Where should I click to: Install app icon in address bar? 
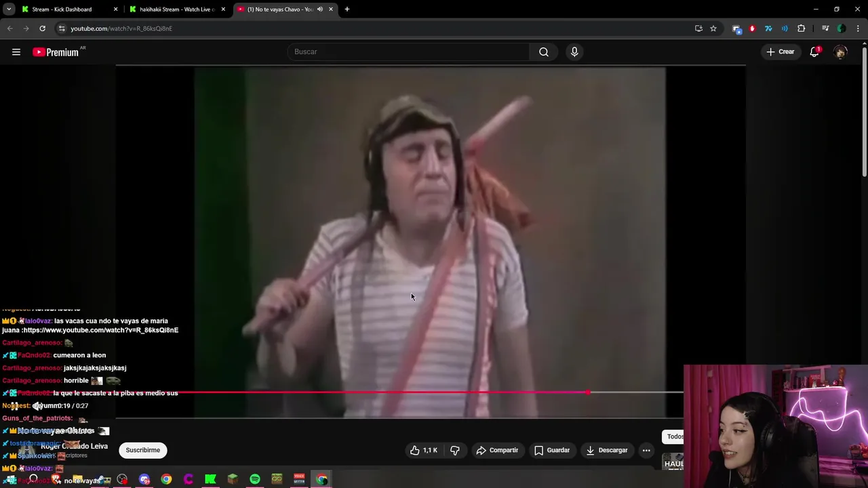[x=698, y=28]
